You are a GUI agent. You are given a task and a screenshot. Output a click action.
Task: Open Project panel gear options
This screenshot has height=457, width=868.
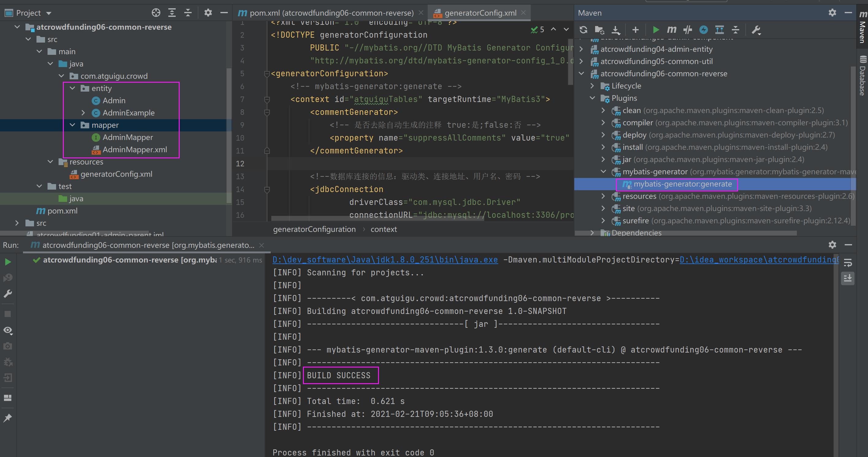point(208,13)
